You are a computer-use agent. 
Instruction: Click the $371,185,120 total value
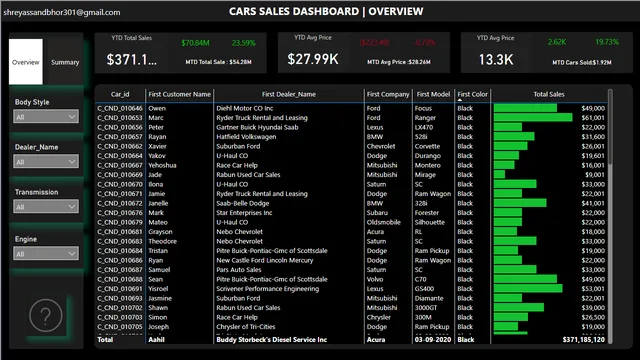point(584,340)
